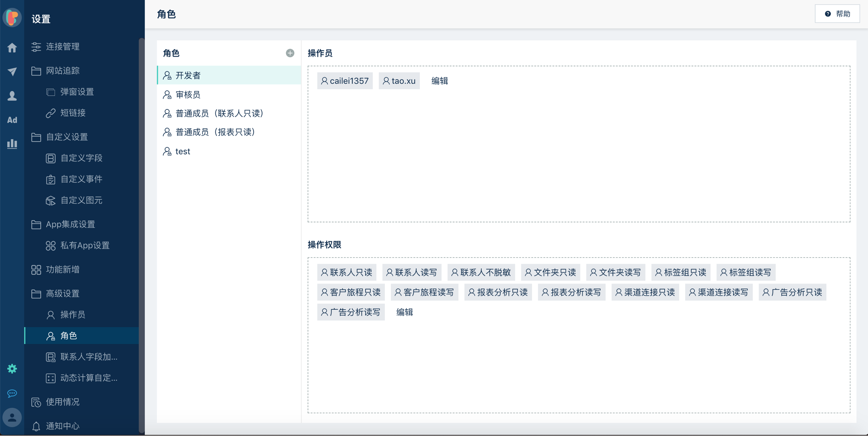868x436 pixels.
Task: Click the add role plus icon
Action: tap(290, 53)
